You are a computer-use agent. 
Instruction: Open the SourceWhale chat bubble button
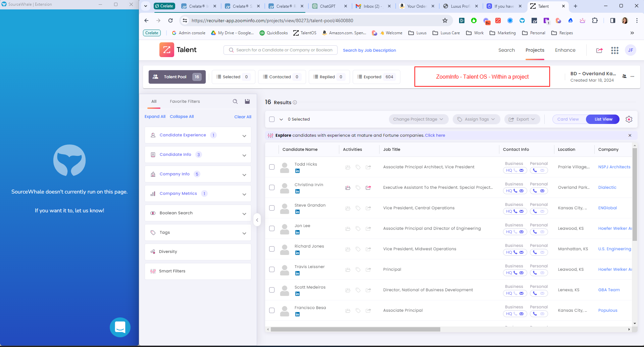click(x=120, y=327)
